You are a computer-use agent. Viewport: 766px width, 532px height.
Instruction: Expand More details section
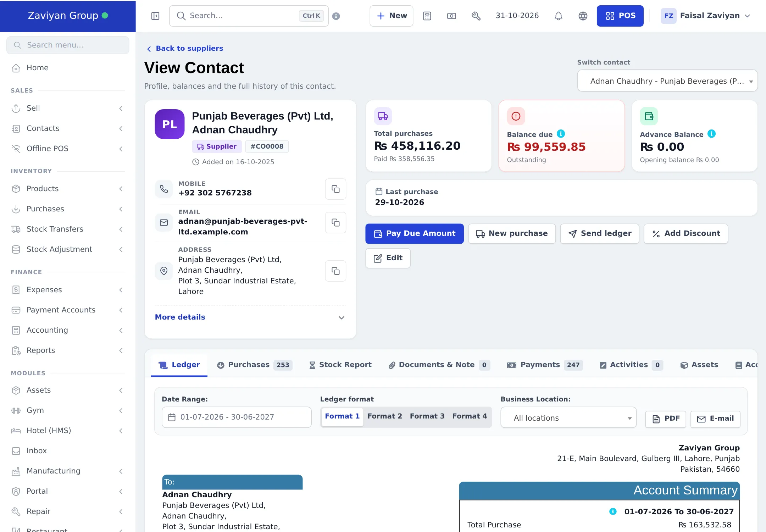coord(250,317)
